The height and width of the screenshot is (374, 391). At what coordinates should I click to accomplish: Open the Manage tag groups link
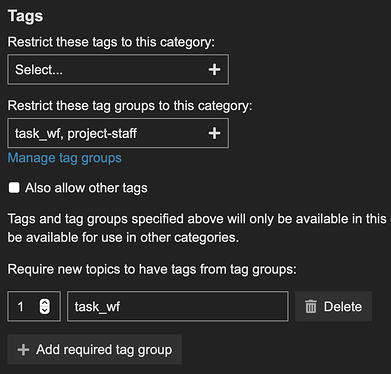pos(65,158)
